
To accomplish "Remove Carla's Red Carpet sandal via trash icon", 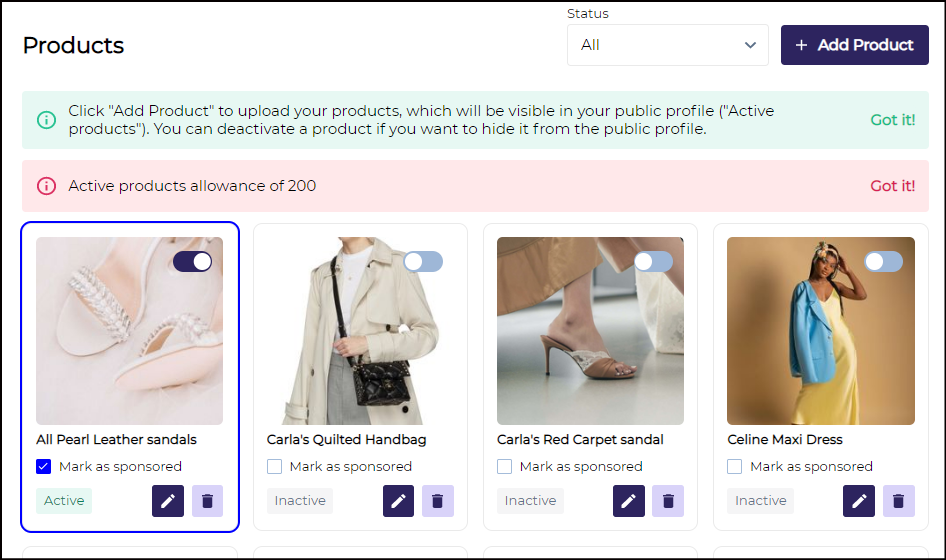I will point(668,501).
